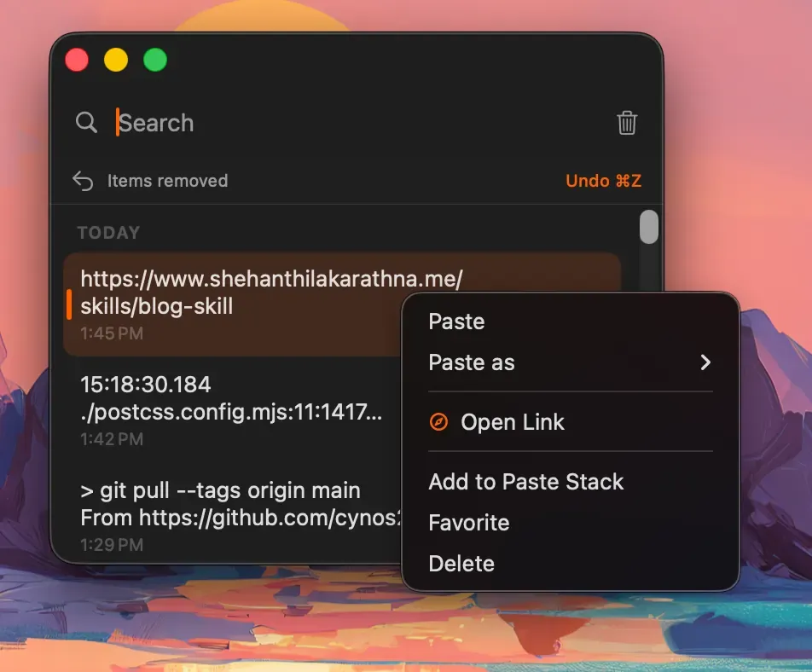This screenshot has width=812, height=672.
Task: Click the Items removed notification text
Action: click(x=167, y=181)
